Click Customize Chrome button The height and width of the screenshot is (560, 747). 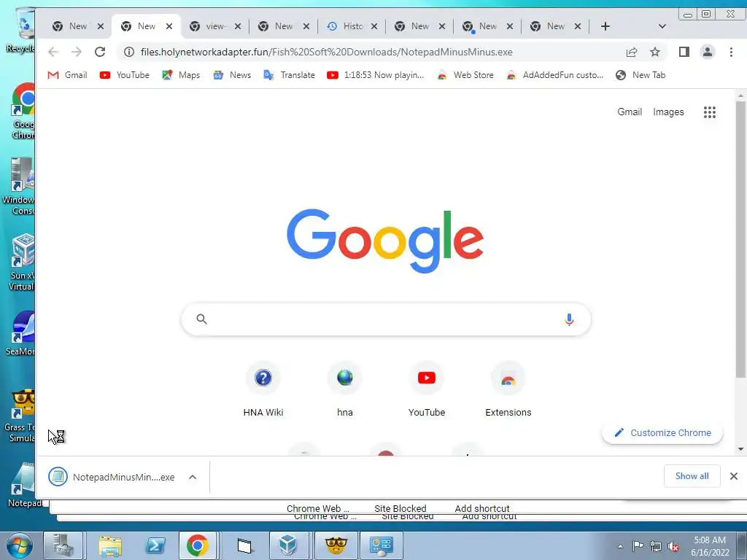coord(662,433)
